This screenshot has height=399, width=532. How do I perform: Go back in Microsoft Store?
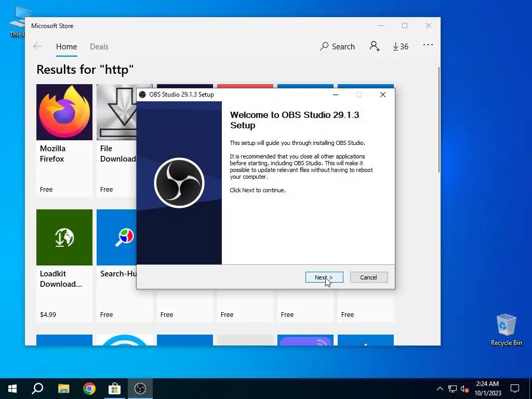point(37,46)
